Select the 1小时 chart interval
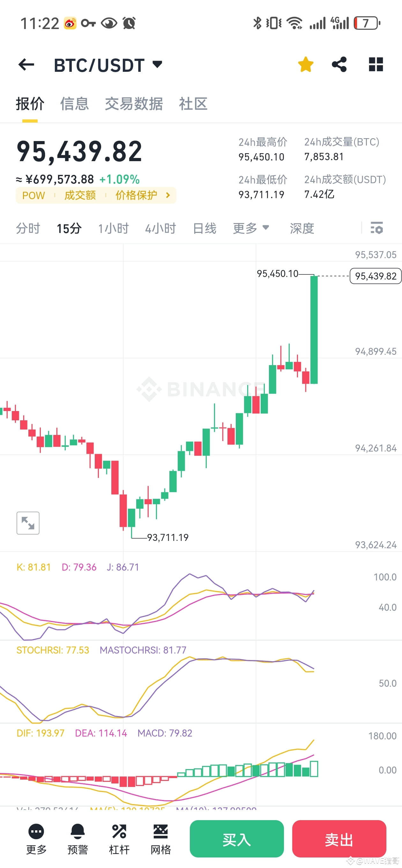This screenshot has width=402, height=868. (x=114, y=228)
